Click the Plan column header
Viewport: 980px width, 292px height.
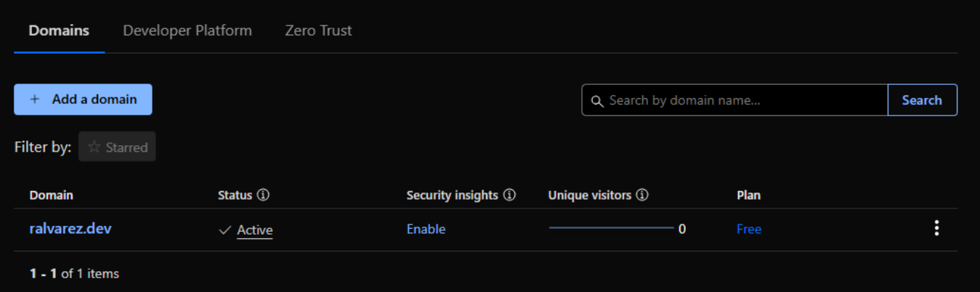click(749, 195)
